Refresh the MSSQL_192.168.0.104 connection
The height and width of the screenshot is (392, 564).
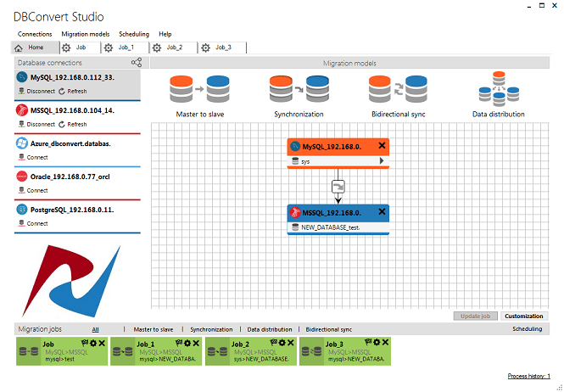coord(73,125)
